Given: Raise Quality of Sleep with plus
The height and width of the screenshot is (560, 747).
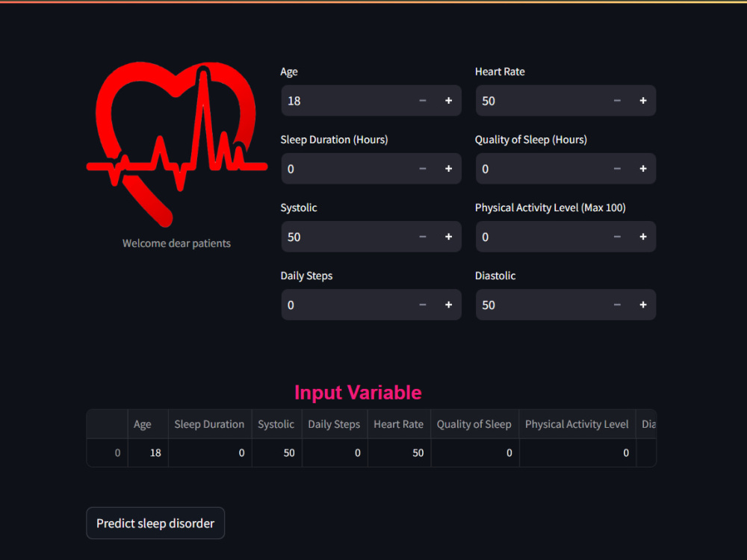Looking at the screenshot, I should click(642, 169).
